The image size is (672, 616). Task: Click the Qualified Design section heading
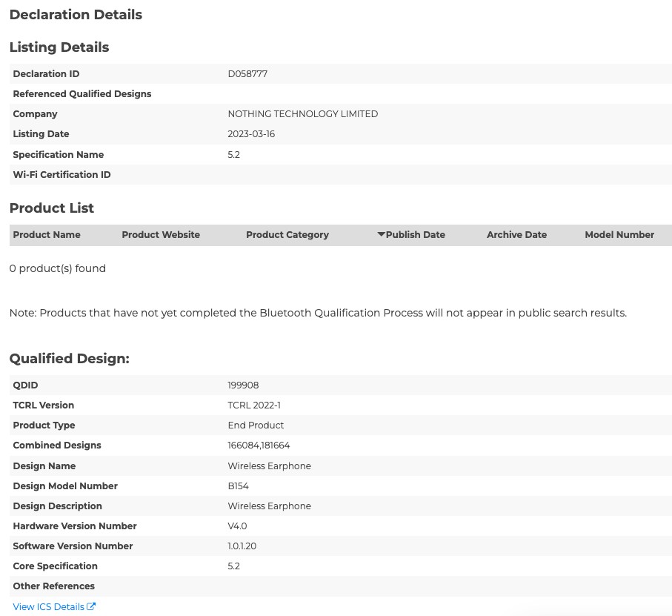tap(70, 359)
